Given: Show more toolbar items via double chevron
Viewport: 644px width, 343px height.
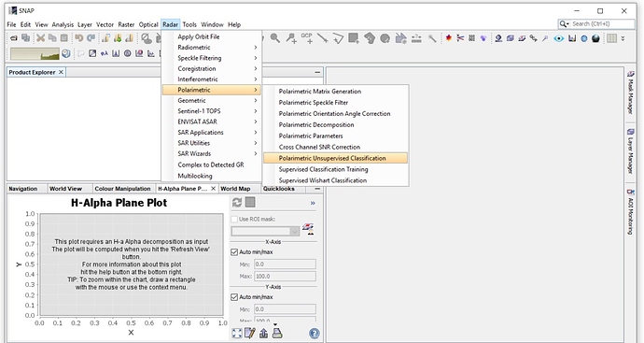Looking at the screenshot, I should tap(623, 38).
